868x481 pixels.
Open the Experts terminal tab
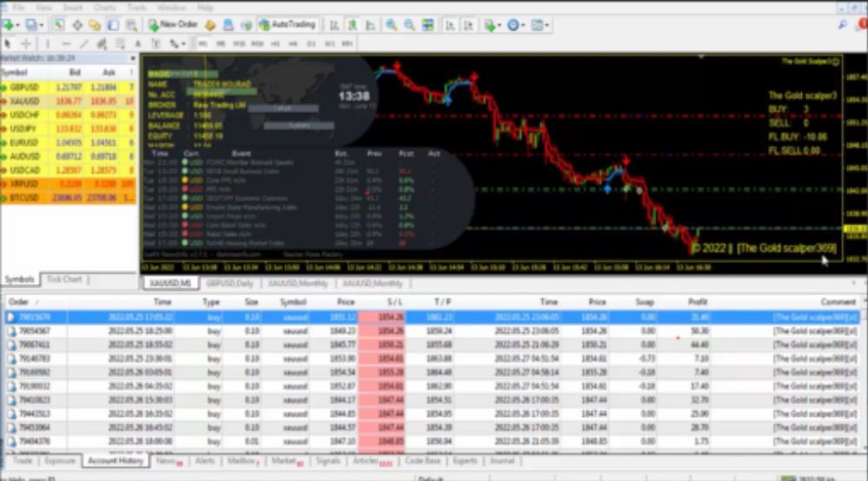tap(465, 460)
